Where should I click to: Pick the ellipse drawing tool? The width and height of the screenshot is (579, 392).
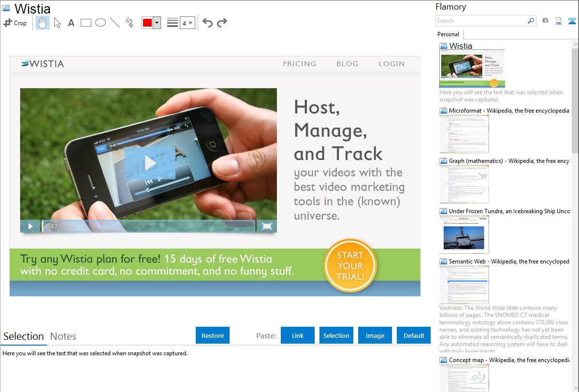tap(101, 23)
